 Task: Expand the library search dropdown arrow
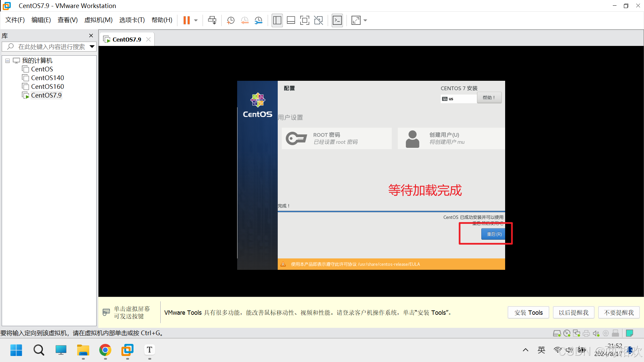(x=92, y=47)
